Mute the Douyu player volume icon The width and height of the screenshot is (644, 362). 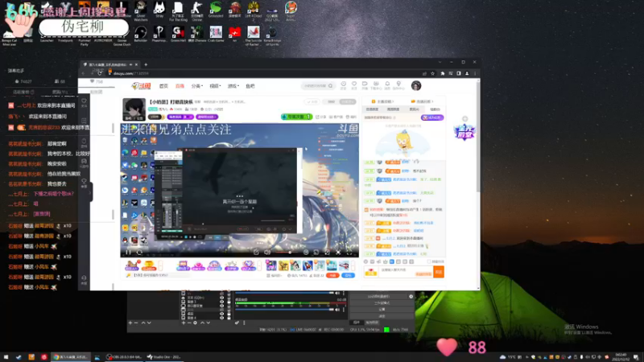(x=267, y=252)
